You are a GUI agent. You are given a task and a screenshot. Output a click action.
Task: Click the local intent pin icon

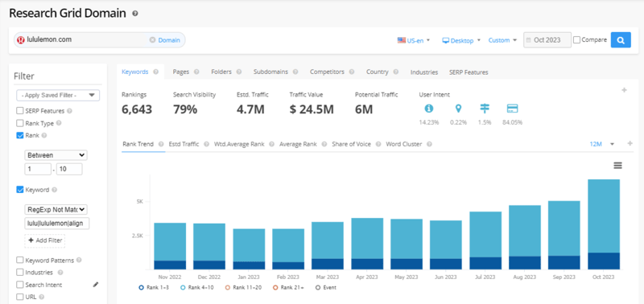coord(458,109)
